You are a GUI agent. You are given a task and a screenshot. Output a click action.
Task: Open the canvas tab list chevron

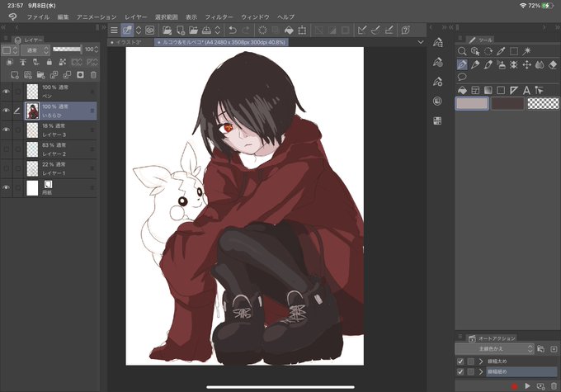click(x=421, y=42)
